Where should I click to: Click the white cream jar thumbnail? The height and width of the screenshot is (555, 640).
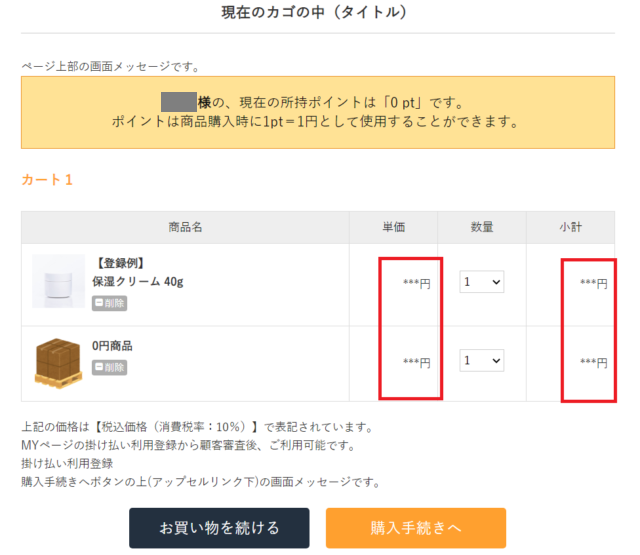(x=58, y=281)
